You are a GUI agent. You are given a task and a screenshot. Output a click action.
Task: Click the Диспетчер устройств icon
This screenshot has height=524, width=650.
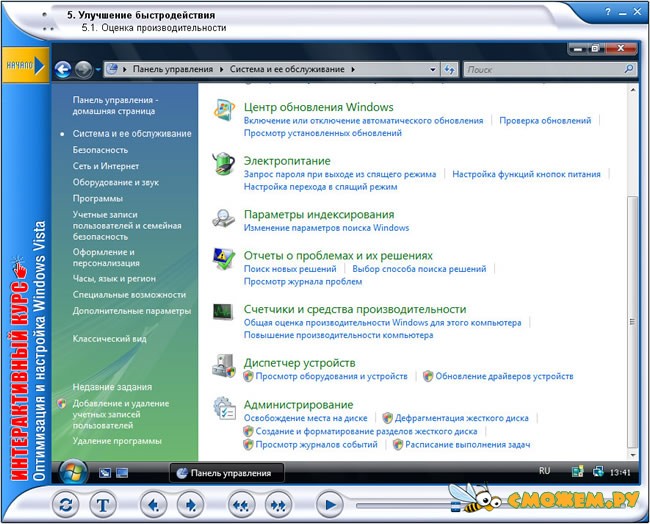pyautogui.click(x=224, y=366)
